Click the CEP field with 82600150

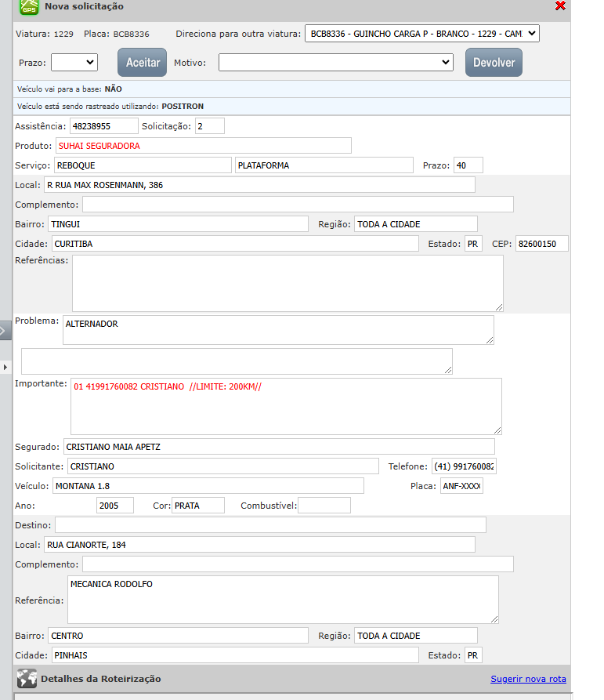(541, 244)
